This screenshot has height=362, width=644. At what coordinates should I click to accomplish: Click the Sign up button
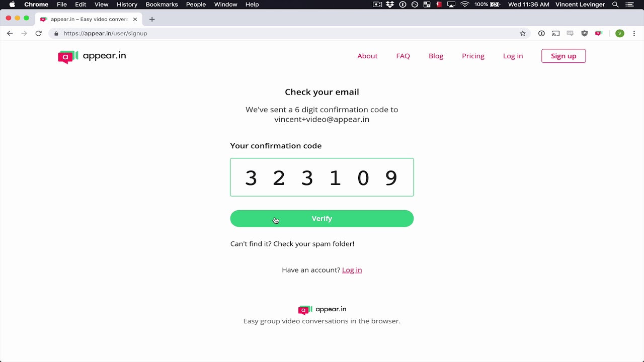pyautogui.click(x=563, y=56)
